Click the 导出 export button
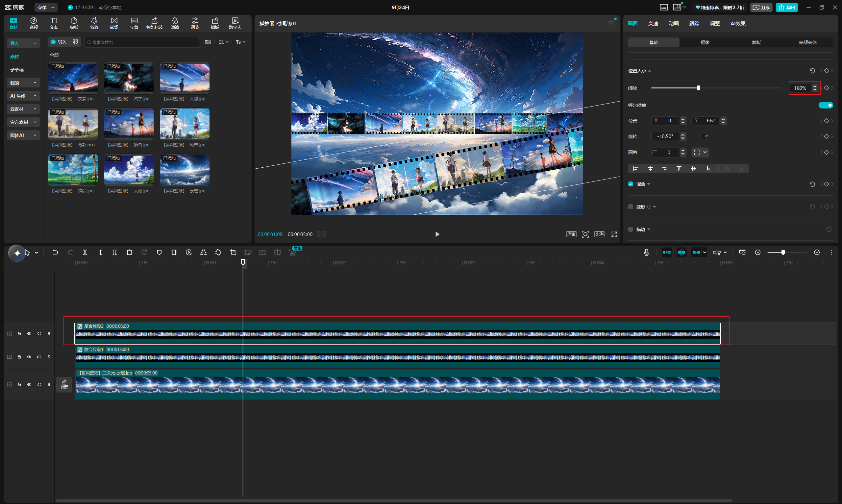842x504 pixels. (x=787, y=8)
